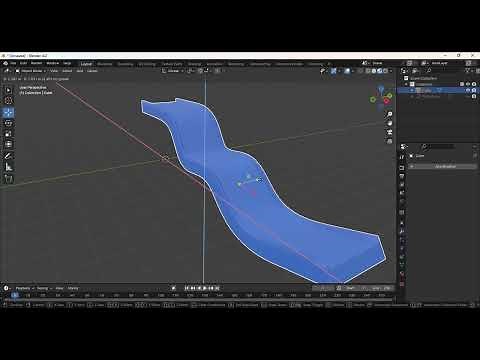Switch to solid viewport shading

[374, 71]
